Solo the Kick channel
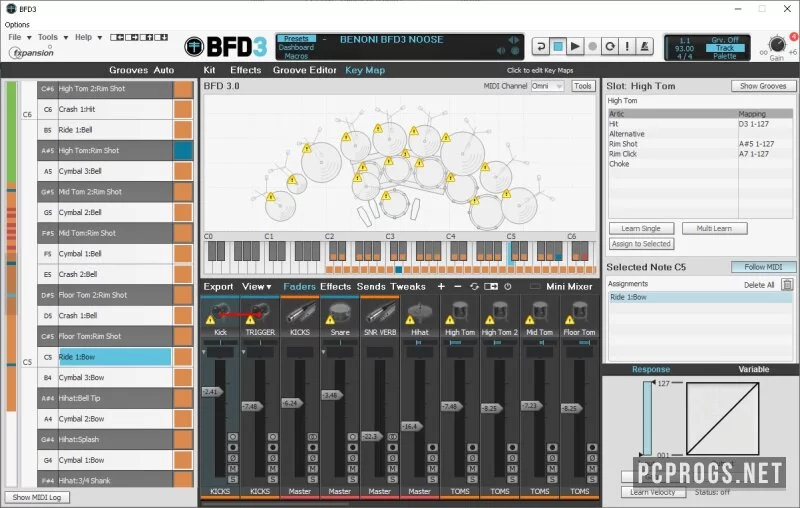This screenshot has width=800, height=508. coord(233,479)
